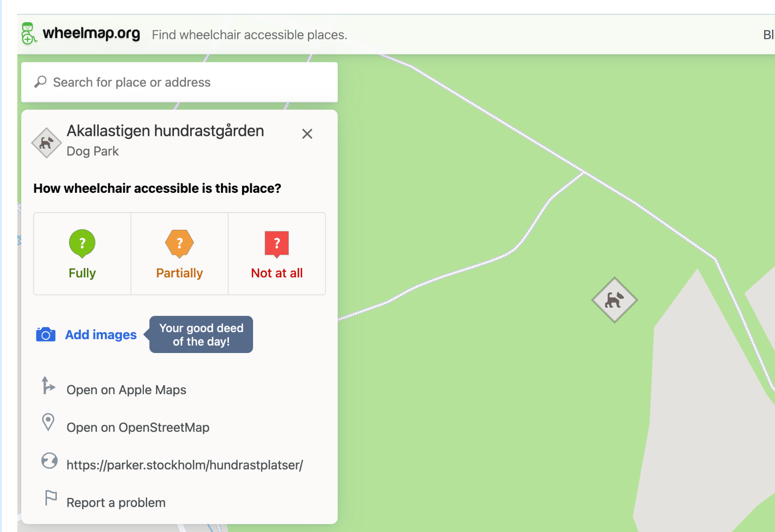
Task: Click the map pin icon for OpenStreetMap
Action: click(48, 423)
